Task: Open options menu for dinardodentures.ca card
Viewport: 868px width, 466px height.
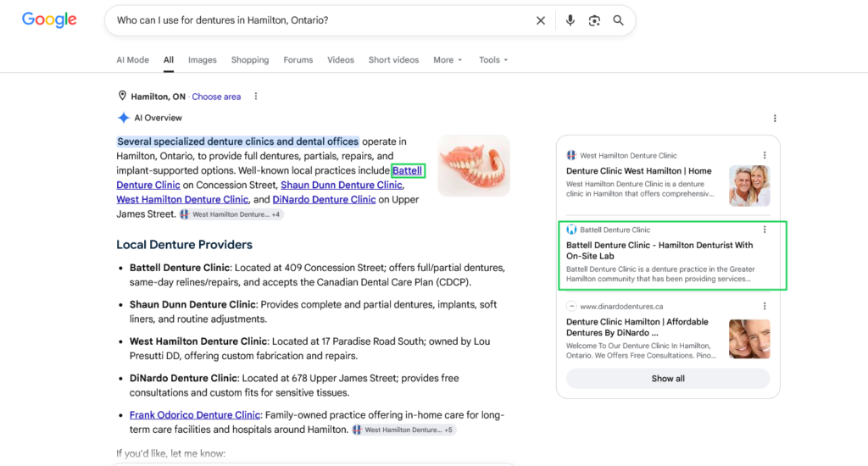Action: (x=765, y=306)
